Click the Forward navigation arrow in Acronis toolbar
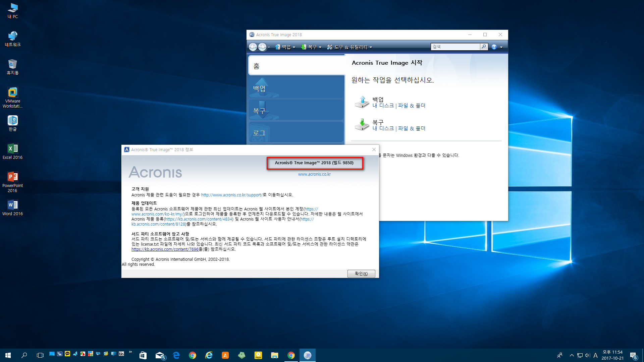 (x=262, y=47)
